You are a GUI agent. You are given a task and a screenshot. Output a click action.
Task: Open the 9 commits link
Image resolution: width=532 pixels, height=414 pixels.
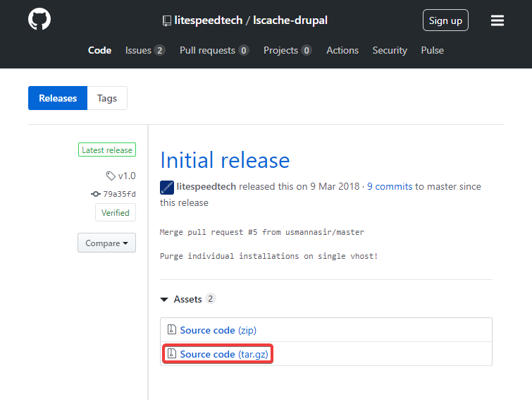390,186
